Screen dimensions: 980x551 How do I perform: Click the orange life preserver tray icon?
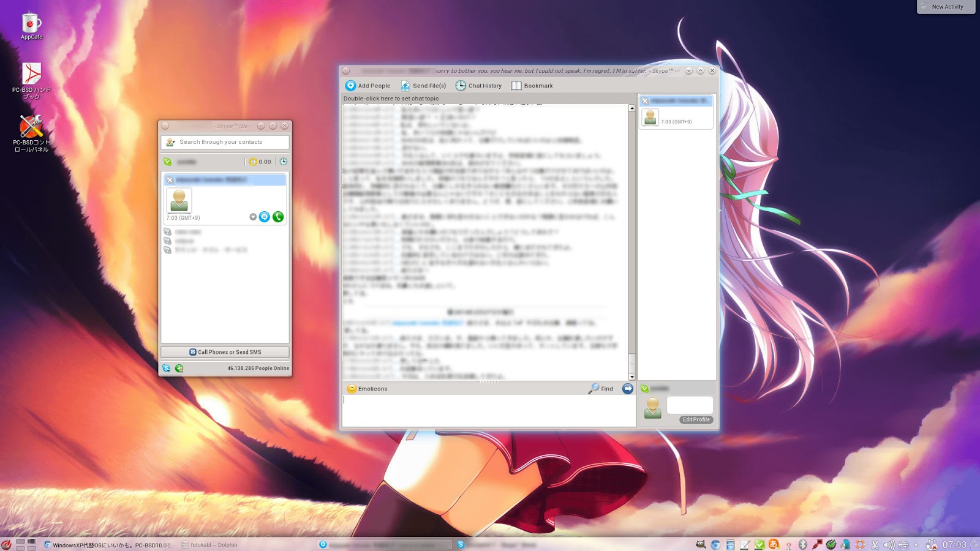[860, 544]
